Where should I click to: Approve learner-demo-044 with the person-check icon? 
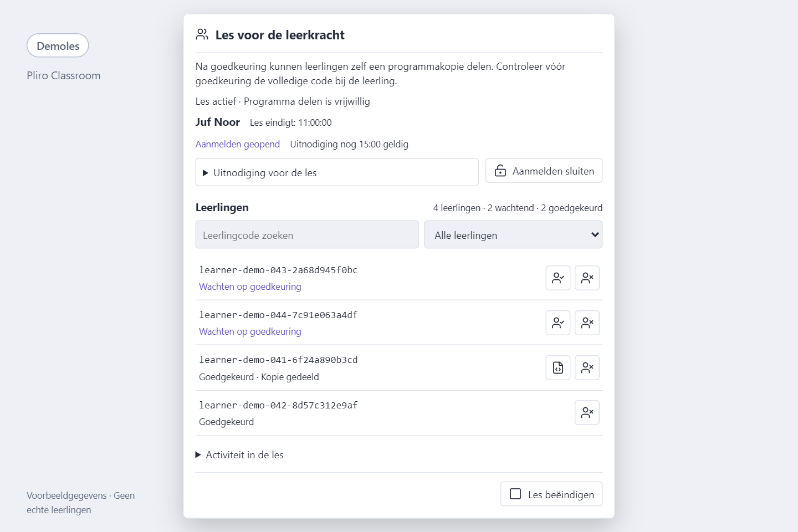pos(558,323)
